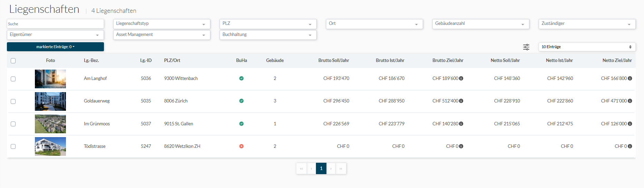Image resolution: width=644 pixels, height=188 pixels.
Task: Sort table by Brutto Soll/Jahr column header
Action: [333, 61]
